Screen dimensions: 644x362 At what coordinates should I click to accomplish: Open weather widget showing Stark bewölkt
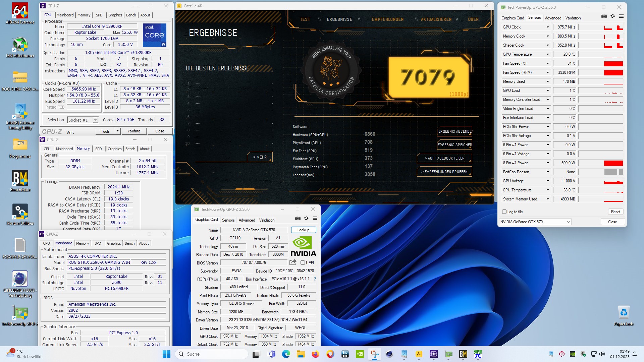tap(24, 354)
